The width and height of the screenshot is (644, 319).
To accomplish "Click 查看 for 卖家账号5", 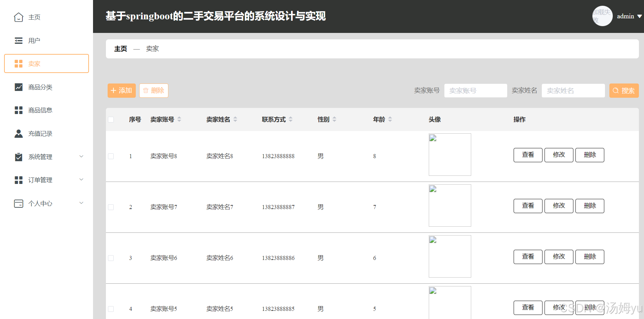I will point(528,308).
